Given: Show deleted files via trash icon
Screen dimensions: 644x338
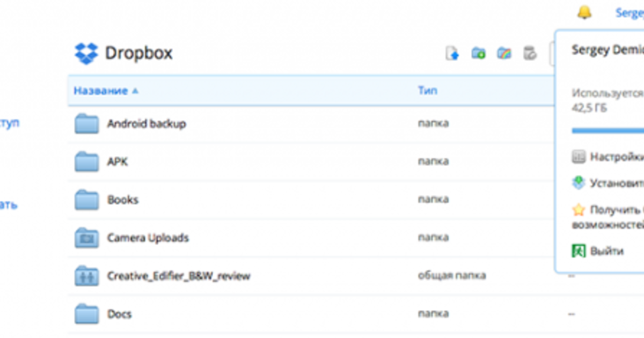Looking at the screenshot, I should (x=530, y=53).
